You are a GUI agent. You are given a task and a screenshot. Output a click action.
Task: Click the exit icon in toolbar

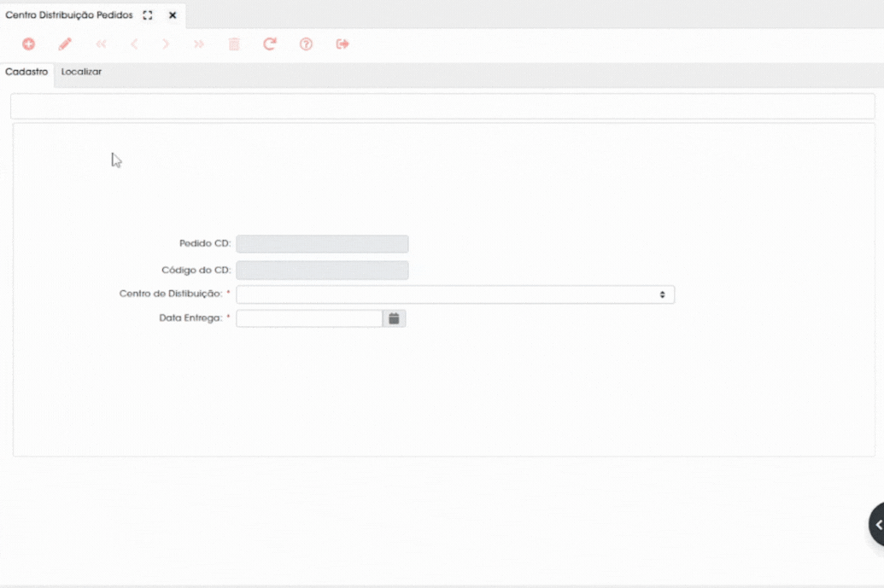(342, 44)
